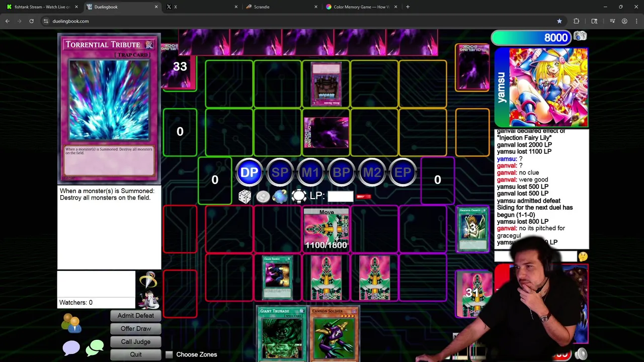This screenshot has width=644, height=362.
Task: Click the green 8000 life points bar
Action: pos(531,38)
